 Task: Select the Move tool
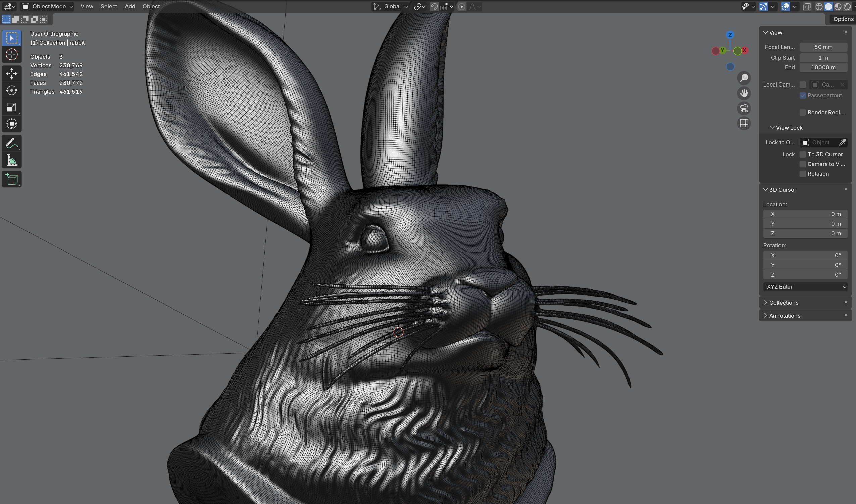tap(11, 73)
